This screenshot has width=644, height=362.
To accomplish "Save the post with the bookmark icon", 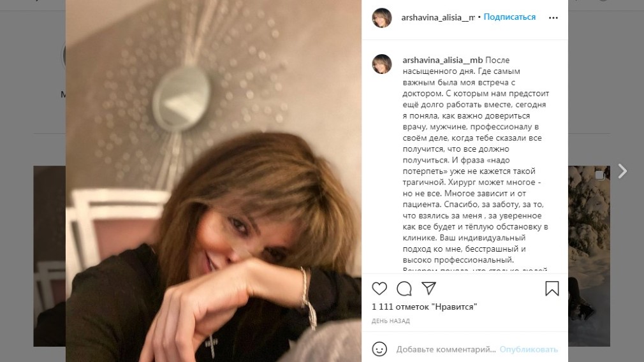I will [x=552, y=289].
